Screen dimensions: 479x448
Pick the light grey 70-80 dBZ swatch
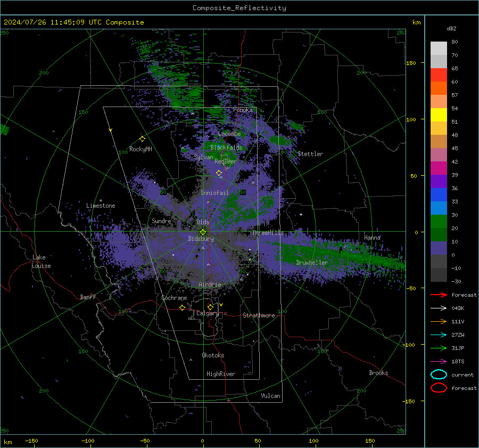point(439,48)
